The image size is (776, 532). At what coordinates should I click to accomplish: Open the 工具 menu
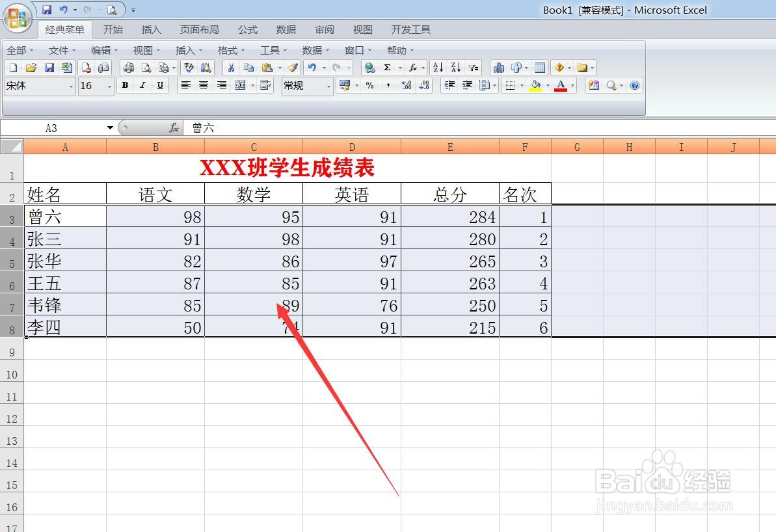272,50
